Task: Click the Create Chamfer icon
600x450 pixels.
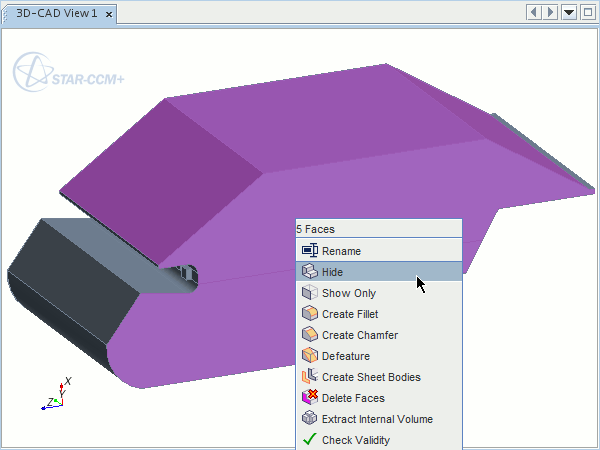Action: [x=310, y=335]
